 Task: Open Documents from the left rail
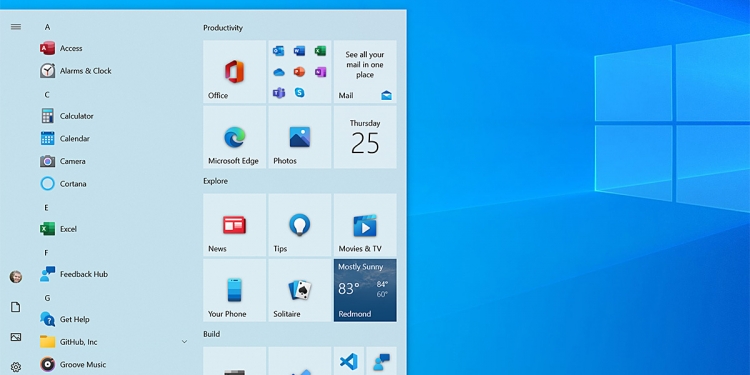click(16, 307)
